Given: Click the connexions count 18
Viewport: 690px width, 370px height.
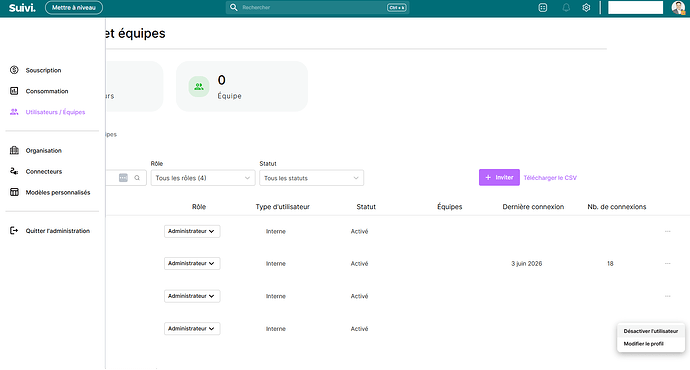Looking at the screenshot, I should point(610,264).
